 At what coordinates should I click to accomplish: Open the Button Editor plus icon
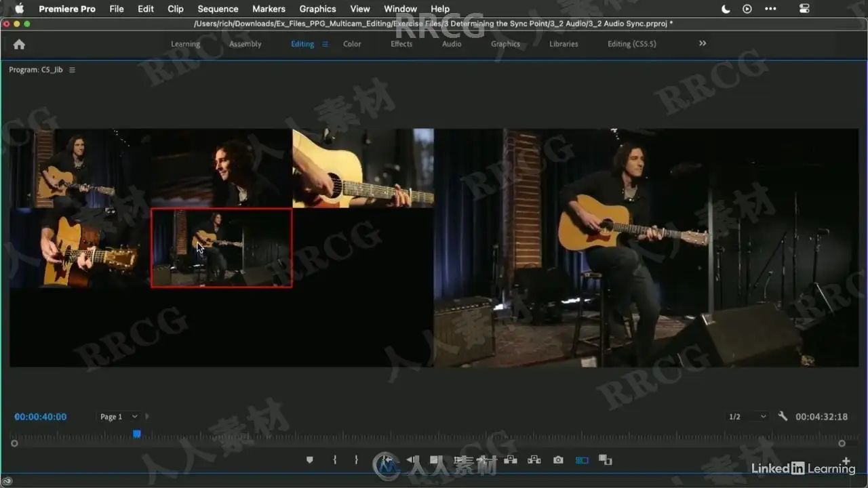(x=846, y=462)
